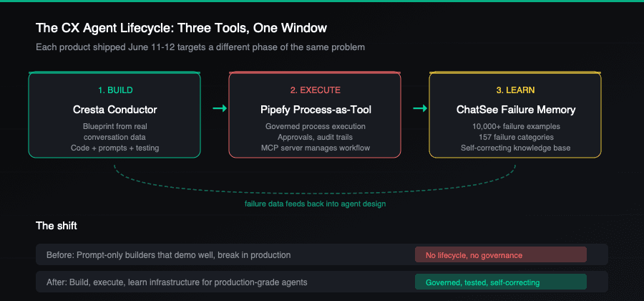
Task: Click the green 'Governed, tested, self-correcting' badge
Action: tap(501, 282)
